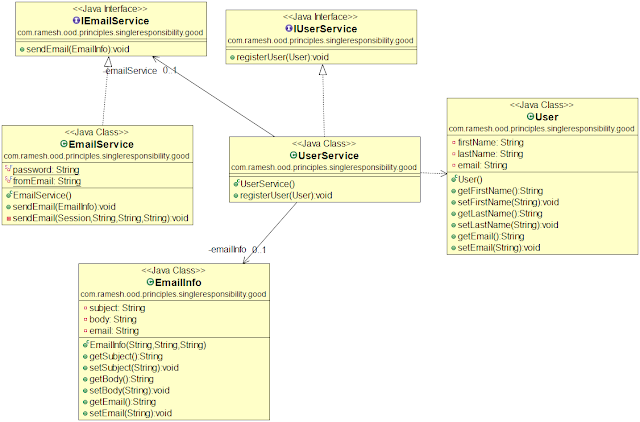This screenshot has width=640, height=422.
Task: Click the green class icon beside UserService title
Action: pyautogui.click(x=293, y=155)
